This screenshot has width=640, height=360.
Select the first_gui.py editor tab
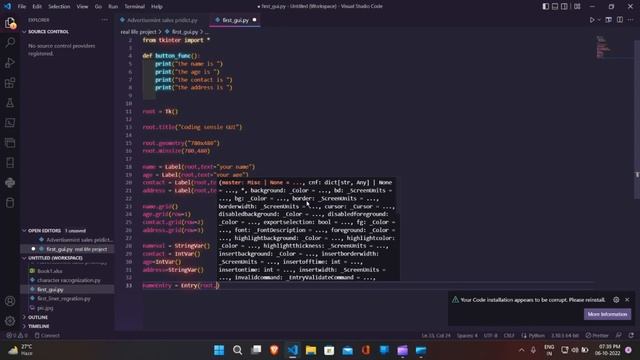(236, 20)
